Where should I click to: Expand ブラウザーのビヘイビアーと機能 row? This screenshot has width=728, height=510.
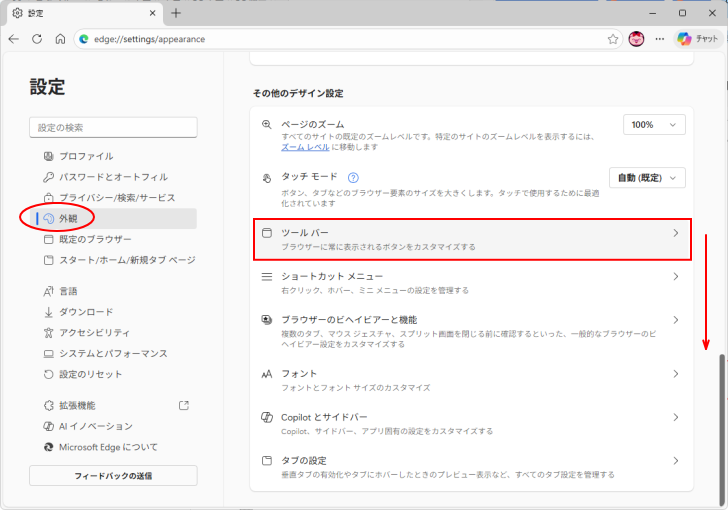[x=472, y=331]
